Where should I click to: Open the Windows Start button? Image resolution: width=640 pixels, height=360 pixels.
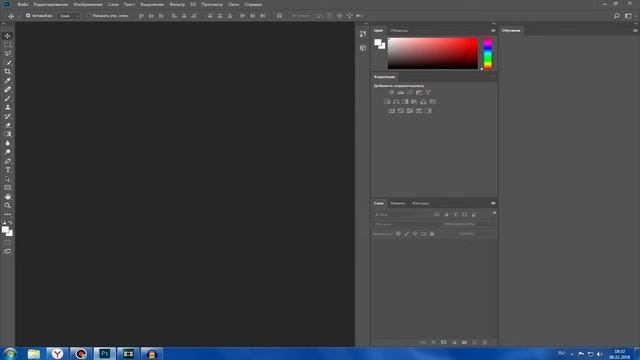pos(10,353)
